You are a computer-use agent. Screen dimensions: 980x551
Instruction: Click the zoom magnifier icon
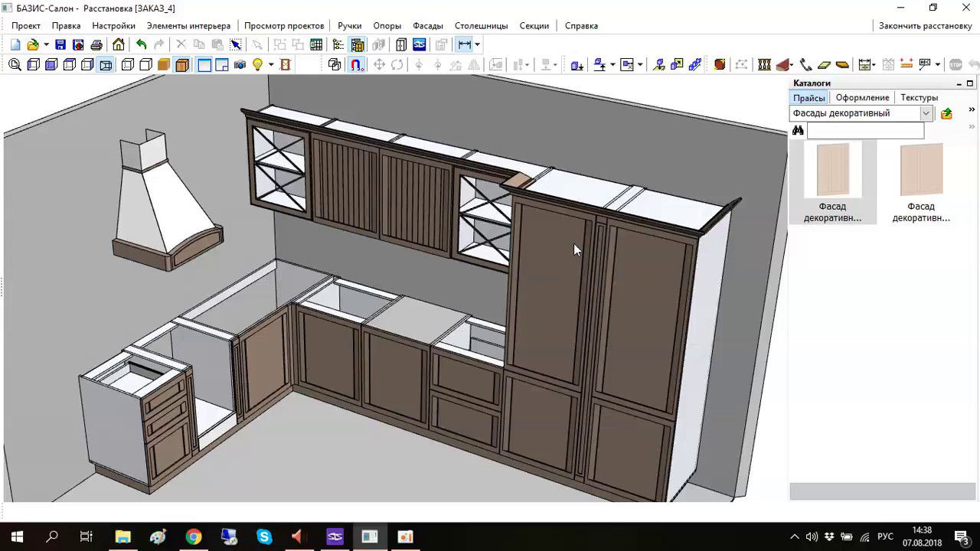[15, 65]
